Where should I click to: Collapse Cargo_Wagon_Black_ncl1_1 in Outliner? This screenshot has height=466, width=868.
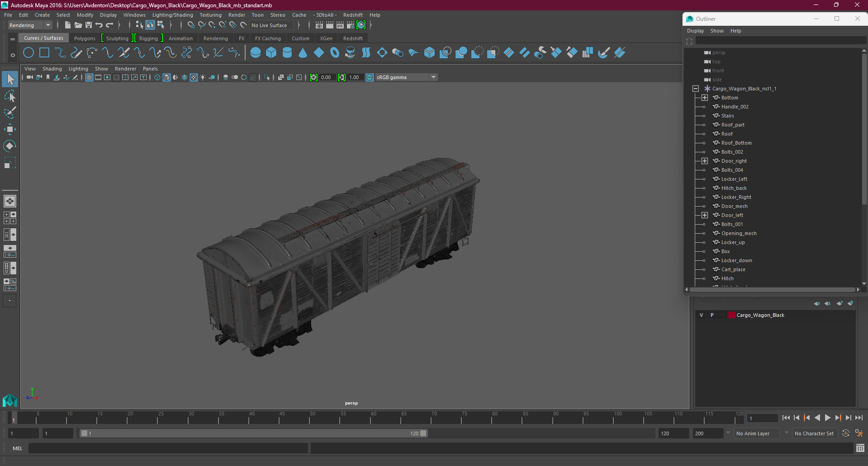pyautogui.click(x=696, y=89)
